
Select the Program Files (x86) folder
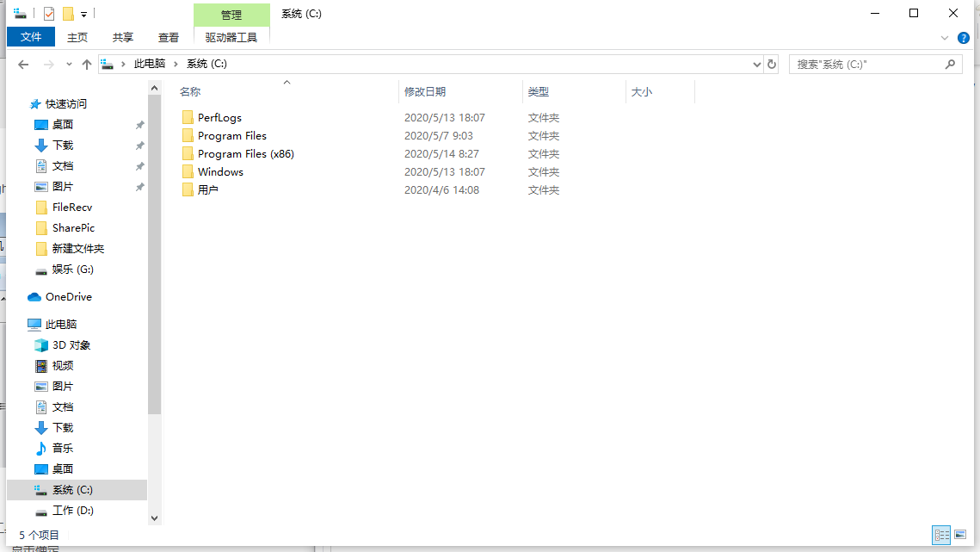(245, 154)
